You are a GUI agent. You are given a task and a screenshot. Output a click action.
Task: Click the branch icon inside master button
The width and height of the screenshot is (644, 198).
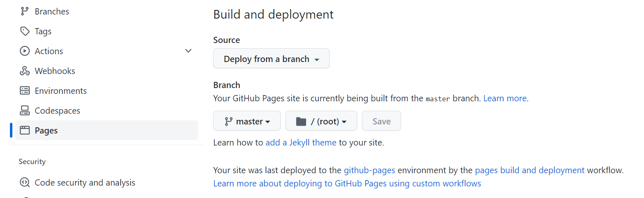click(x=228, y=122)
